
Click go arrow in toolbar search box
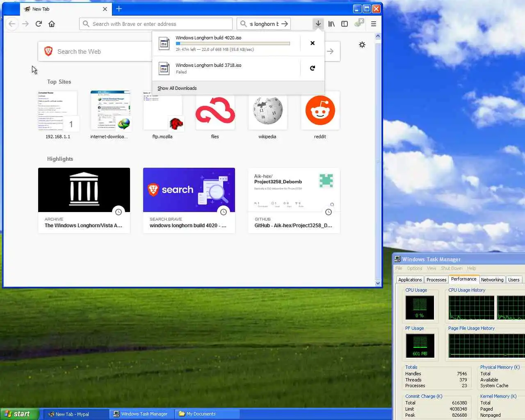[x=285, y=24]
